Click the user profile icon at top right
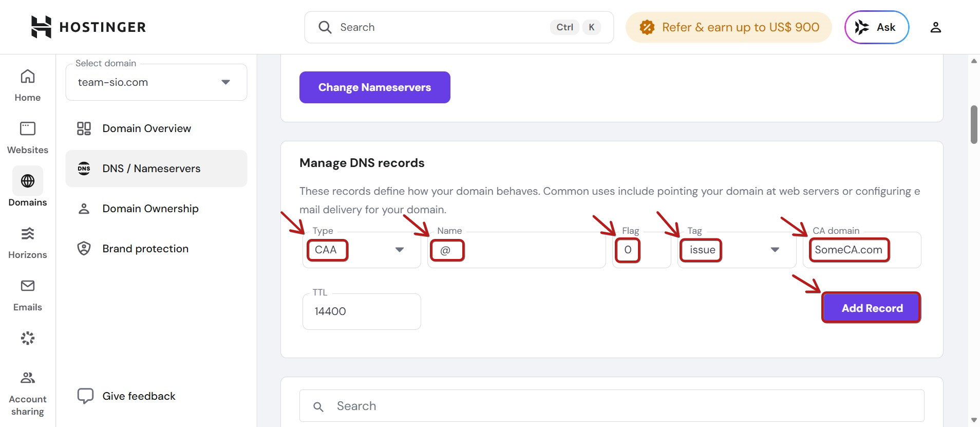980x427 pixels. point(935,27)
